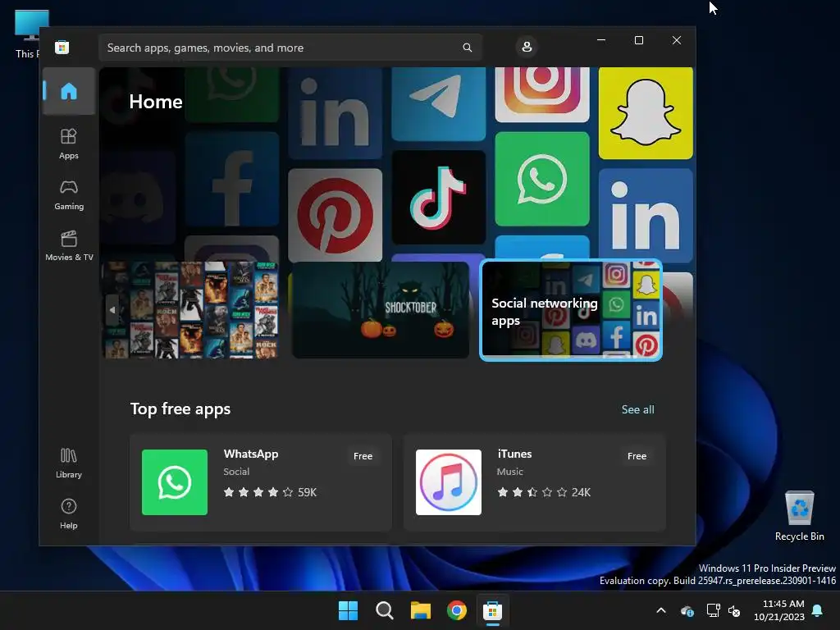Open the Help page
This screenshot has height=630, width=840.
tap(69, 514)
